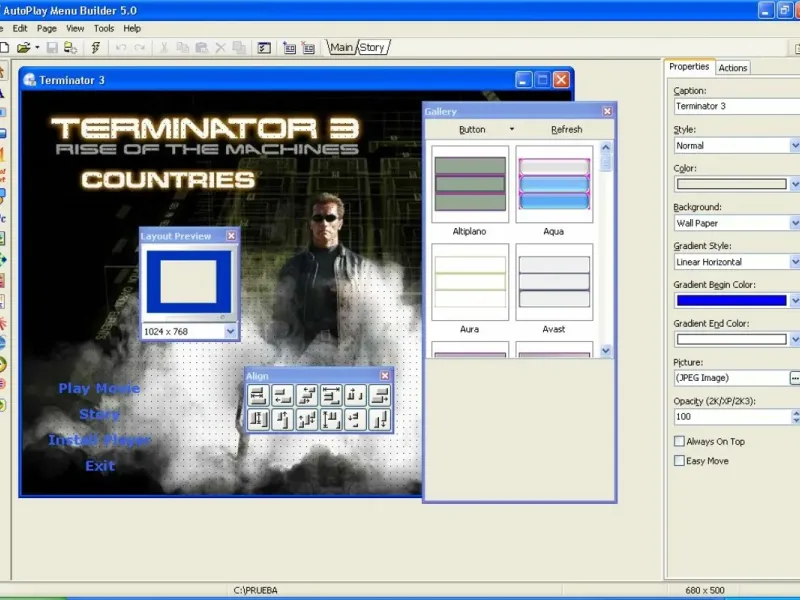Click the Refresh button in Gallery
The width and height of the screenshot is (800, 600).
566,130
